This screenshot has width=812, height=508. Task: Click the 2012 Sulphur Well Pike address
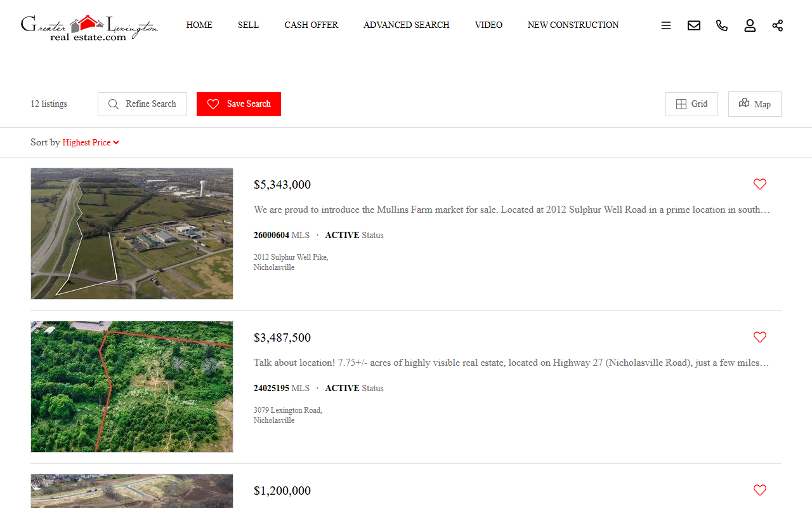pos(291,262)
